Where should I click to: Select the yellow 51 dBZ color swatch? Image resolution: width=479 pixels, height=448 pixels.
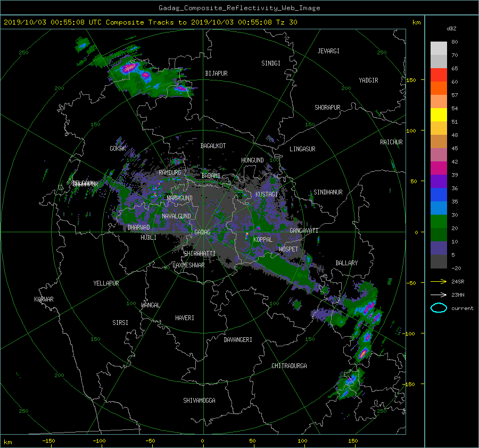pos(439,115)
